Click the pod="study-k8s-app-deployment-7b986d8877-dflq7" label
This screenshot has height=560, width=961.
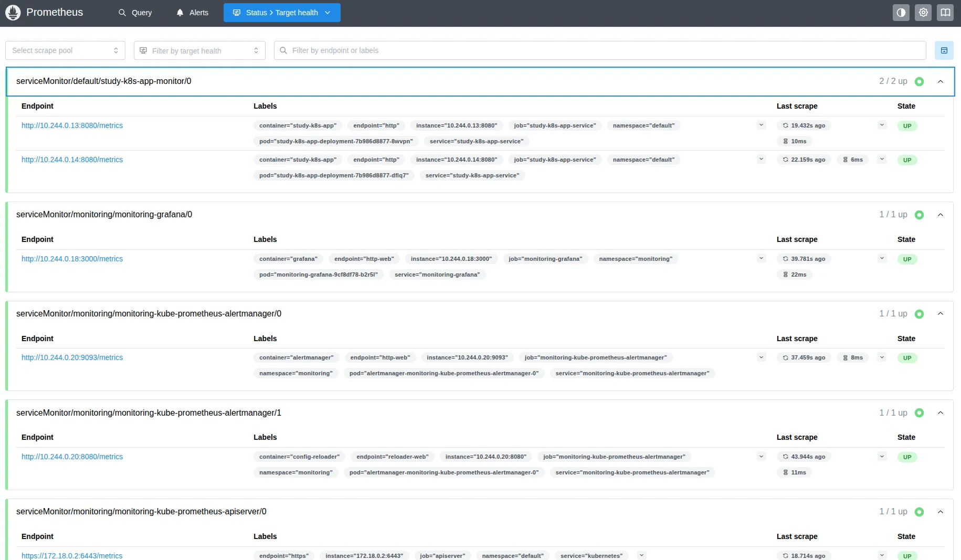(334, 175)
